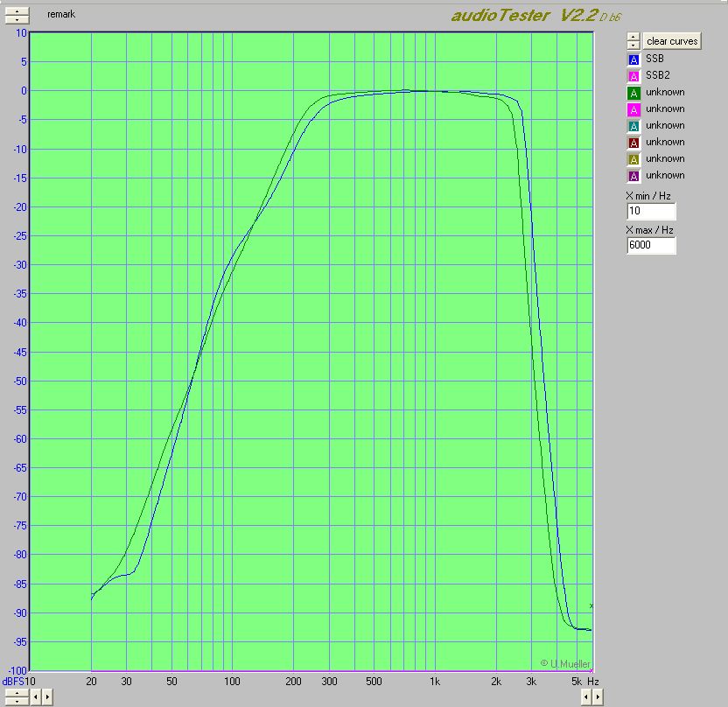Click the blue SSB curve icon

click(x=634, y=59)
